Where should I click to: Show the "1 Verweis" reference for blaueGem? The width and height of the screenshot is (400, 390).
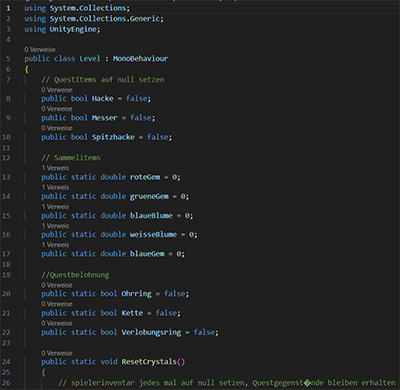click(x=55, y=245)
